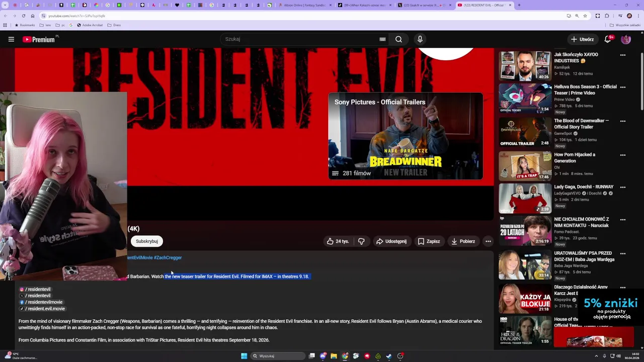
Task: Switch to Albion Online browser tab
Action: pyautogui.click(x=306, y=5)
